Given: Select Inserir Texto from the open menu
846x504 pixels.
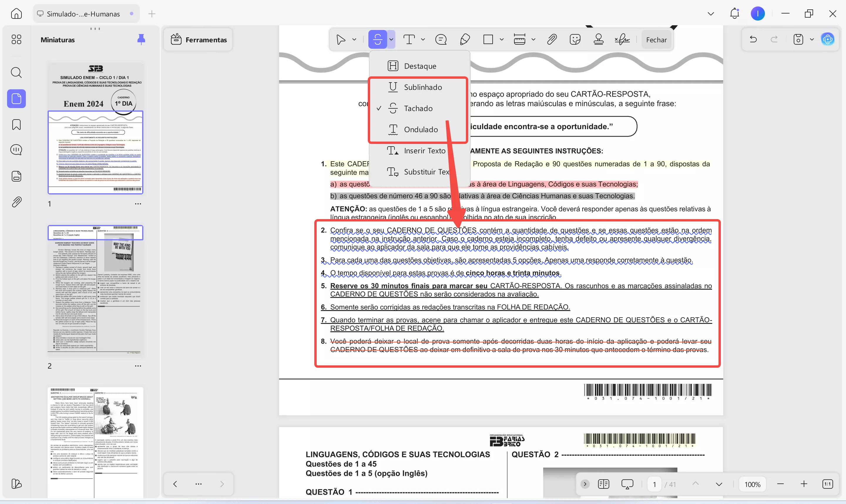Looking at the screenshot, I should (x=424, y=150).
